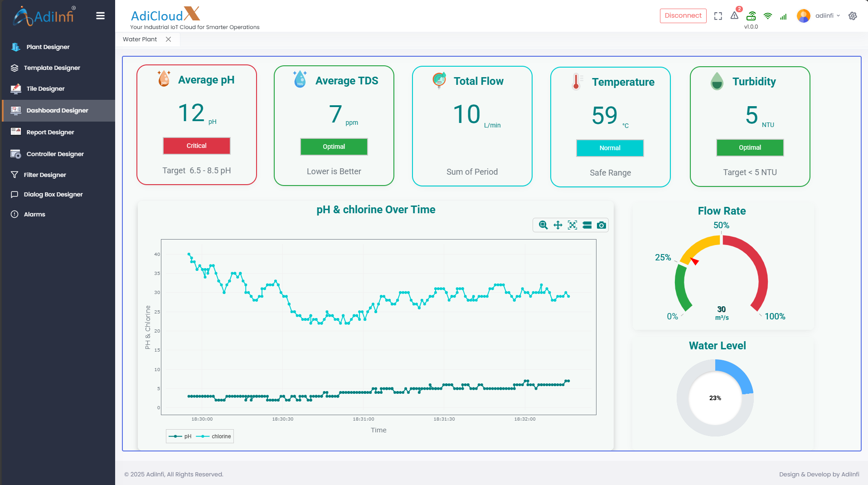
Task: Close the Water Plant tab
Action: point(168,39)
